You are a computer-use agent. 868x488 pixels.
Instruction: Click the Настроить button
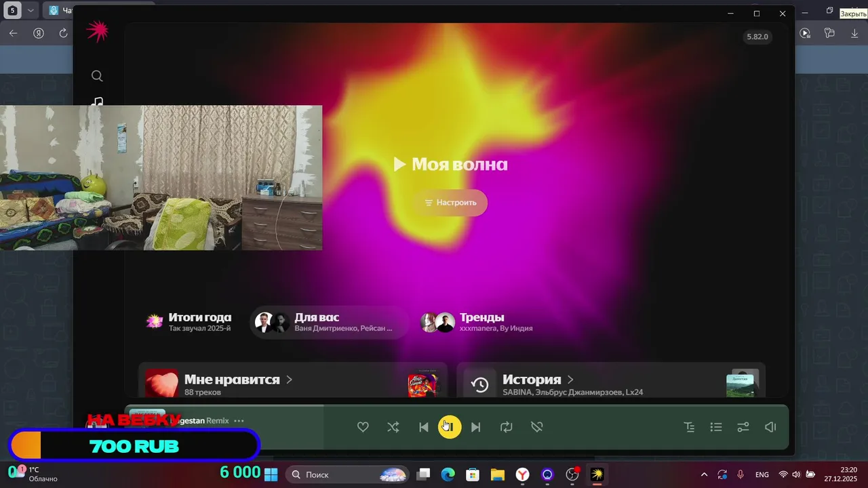click(x=451, y=203)
